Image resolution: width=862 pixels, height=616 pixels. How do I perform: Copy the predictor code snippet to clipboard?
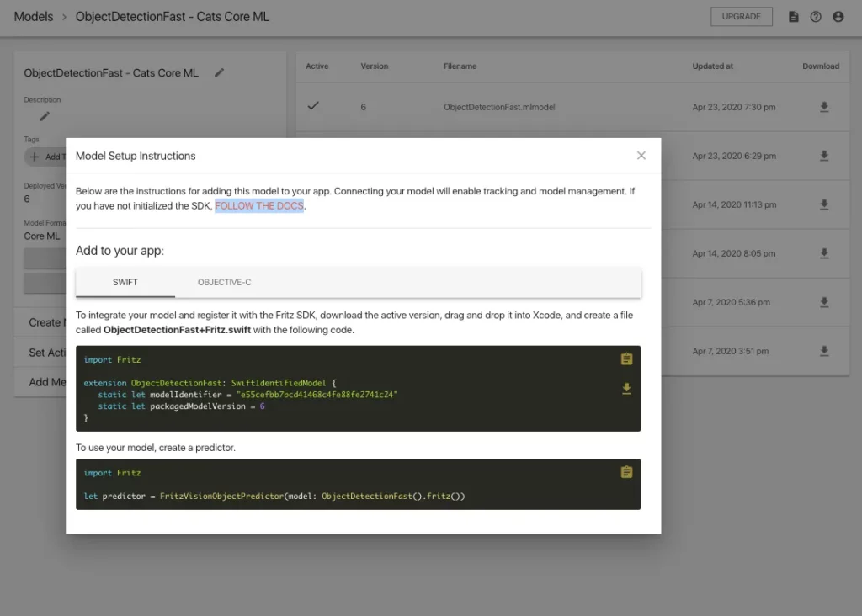coord(626,472)
